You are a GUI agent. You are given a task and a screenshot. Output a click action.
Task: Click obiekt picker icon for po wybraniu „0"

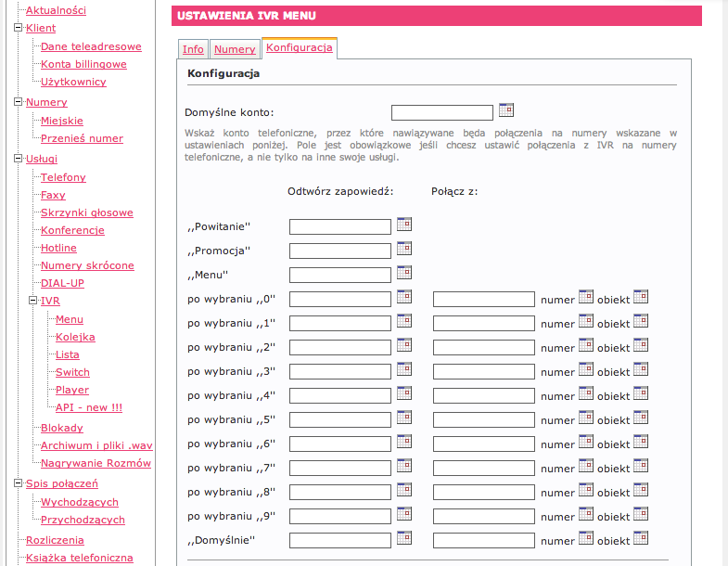(x=641, y=297)
